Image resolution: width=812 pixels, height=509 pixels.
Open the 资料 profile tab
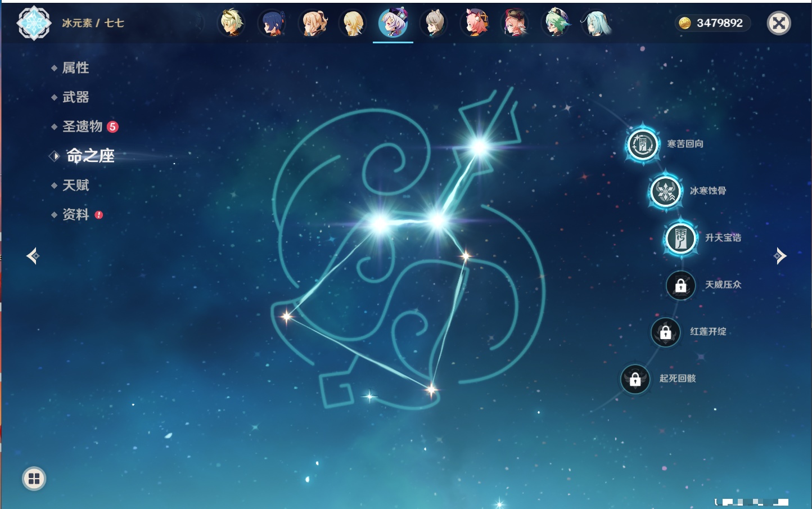[77, 214]
